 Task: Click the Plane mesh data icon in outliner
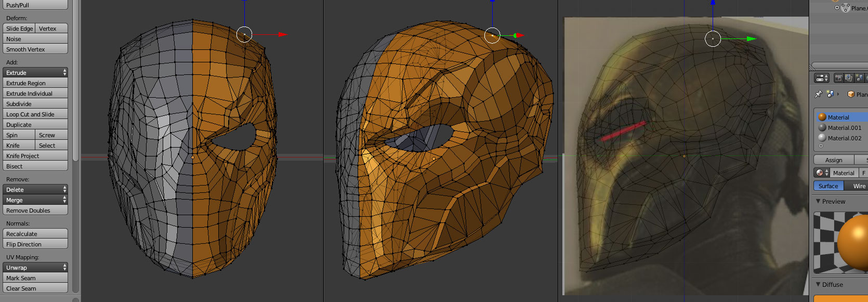(846, 8)
